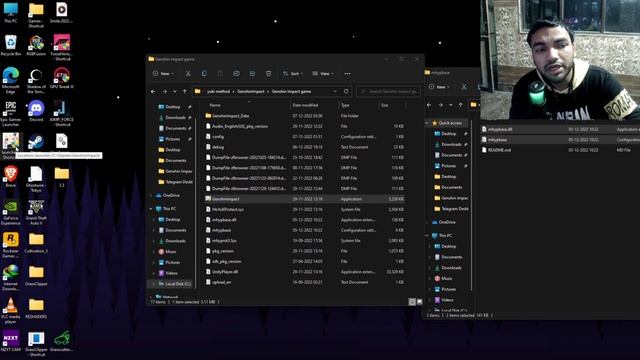Open the New dropdown in Genshin Impact game window

(163, 73)
